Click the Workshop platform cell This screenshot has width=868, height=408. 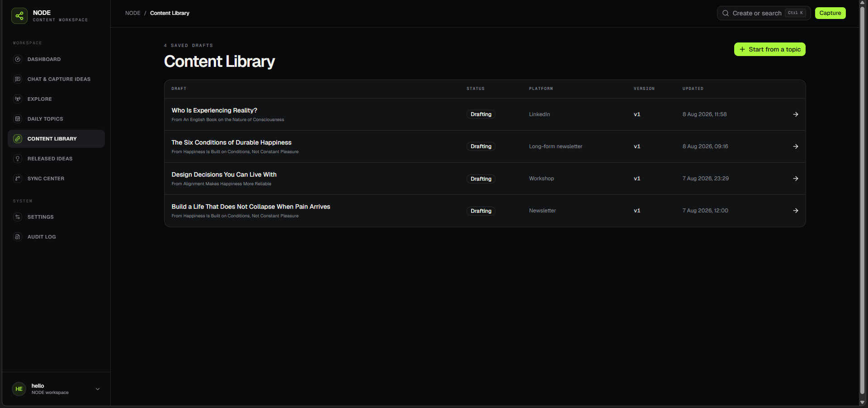coord(541,178)
